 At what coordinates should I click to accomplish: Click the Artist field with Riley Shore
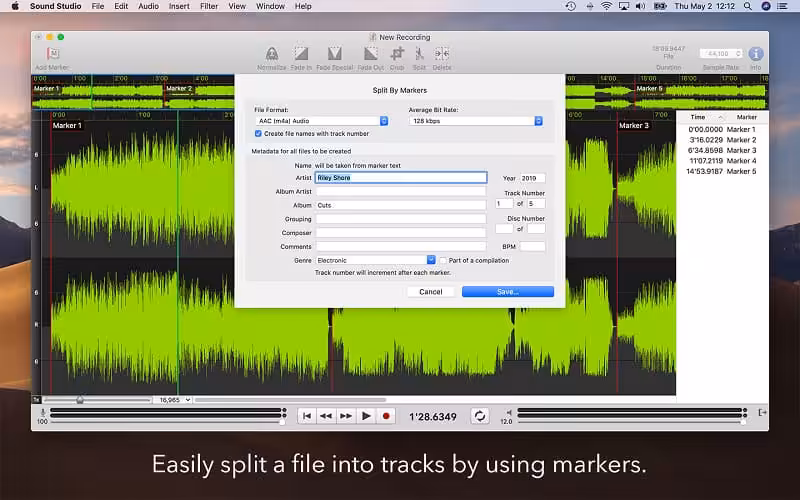[401, 178]
